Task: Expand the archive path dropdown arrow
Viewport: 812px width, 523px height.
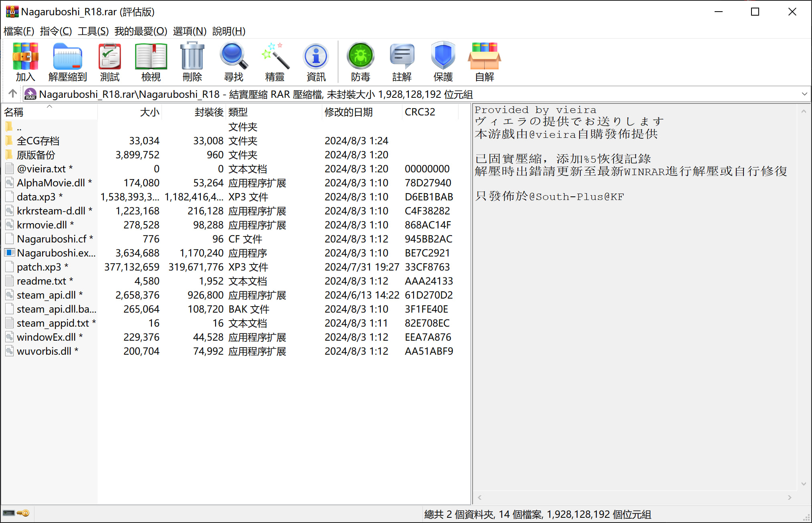Action: [x=804, y=94]
